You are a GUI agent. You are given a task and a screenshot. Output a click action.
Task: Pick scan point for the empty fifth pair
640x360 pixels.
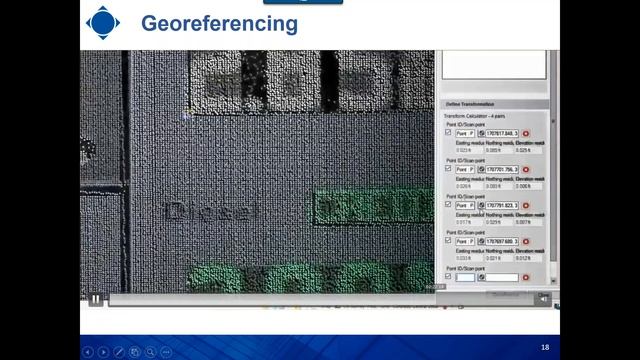click(481, 278)
